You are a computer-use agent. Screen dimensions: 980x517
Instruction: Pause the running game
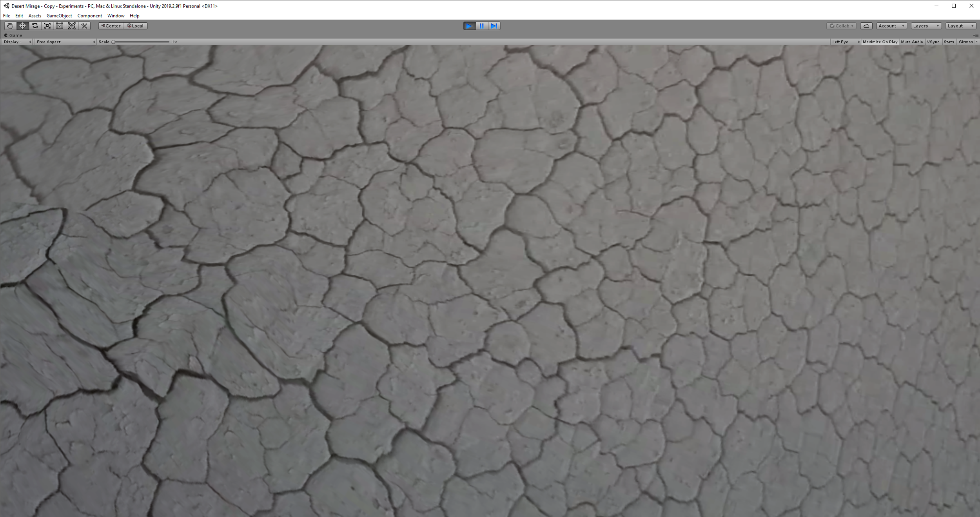482,26
